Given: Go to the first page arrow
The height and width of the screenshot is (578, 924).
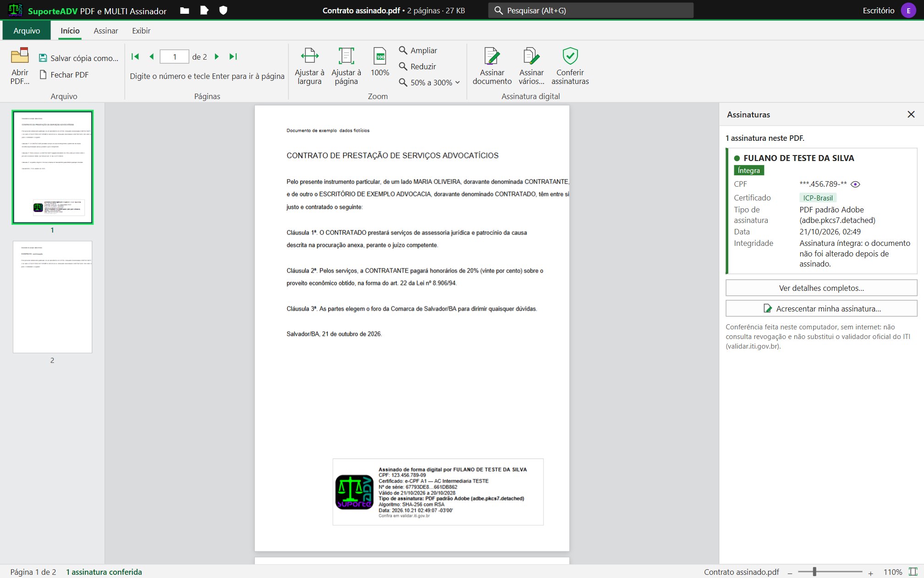Looking at the screenshot, I should pyautogui.click(x=135, y=56).
